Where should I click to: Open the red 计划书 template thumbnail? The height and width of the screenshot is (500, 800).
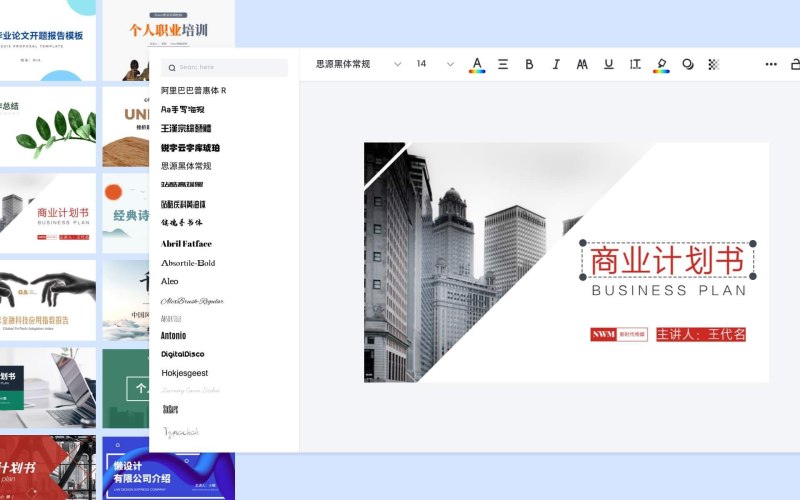(48, 467)
